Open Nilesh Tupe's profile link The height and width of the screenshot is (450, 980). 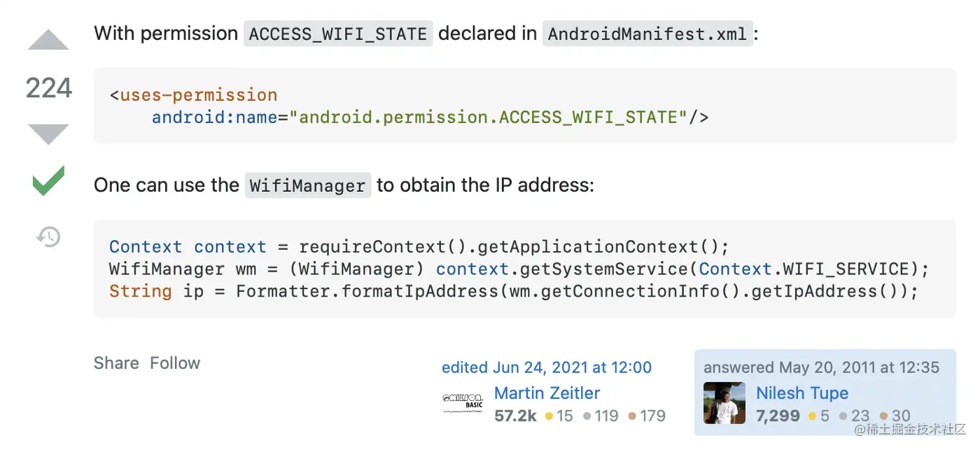click(802, 393)
